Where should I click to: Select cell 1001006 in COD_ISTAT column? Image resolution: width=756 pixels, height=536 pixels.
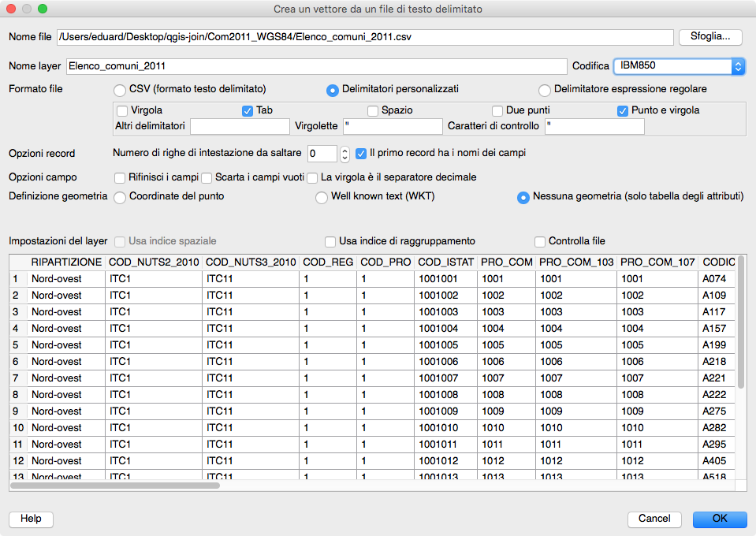446,362
